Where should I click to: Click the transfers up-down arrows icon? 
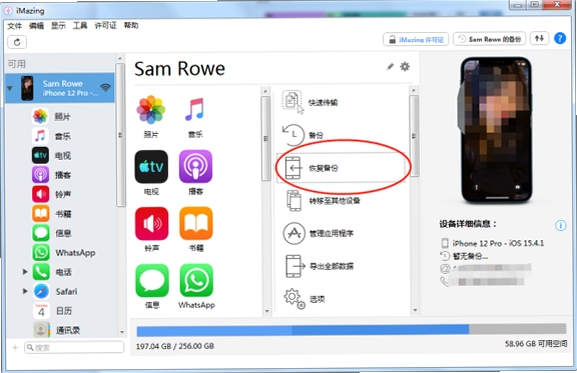539,38
